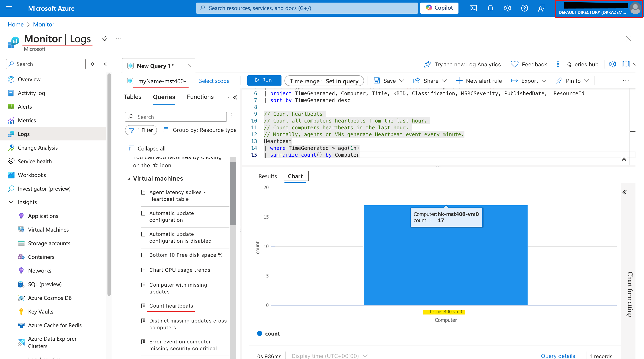Open the Azure portal hamburger menu
644x359 pixels.
coord(9,8)
